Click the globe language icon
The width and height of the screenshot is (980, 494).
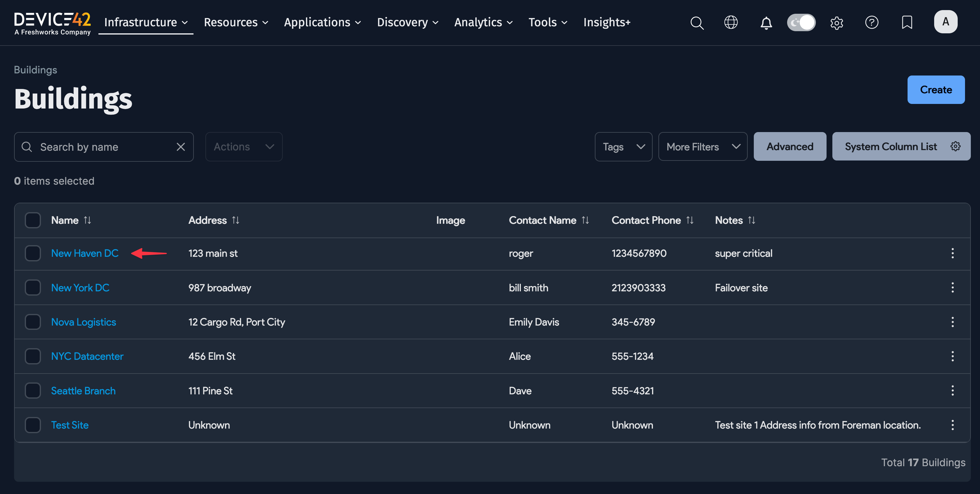[731, 22]
